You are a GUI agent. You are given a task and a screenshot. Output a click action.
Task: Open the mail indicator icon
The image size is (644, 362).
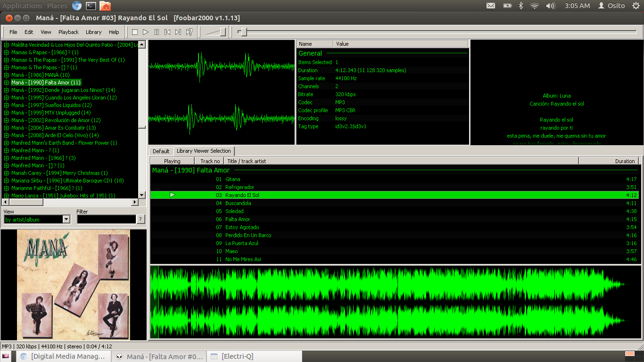(x=491, y=6)
